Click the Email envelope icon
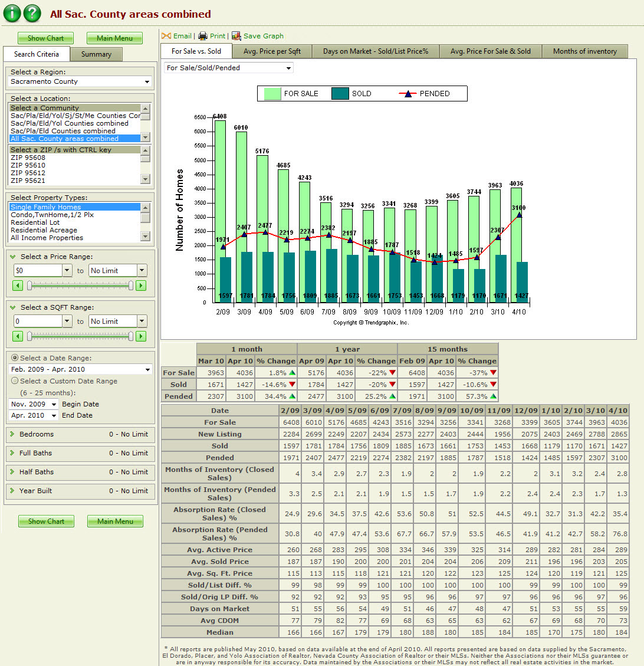The height and width of the screenshot is (666, 644). point(166,36)
